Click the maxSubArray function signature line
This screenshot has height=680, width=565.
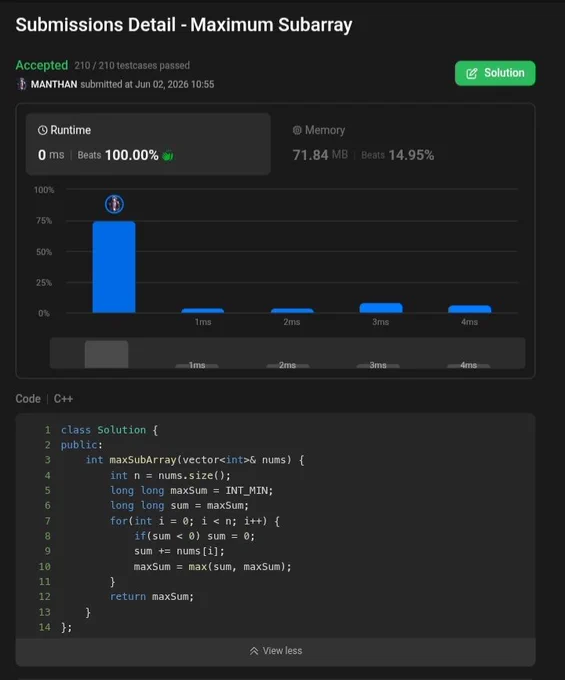[195, 460]
